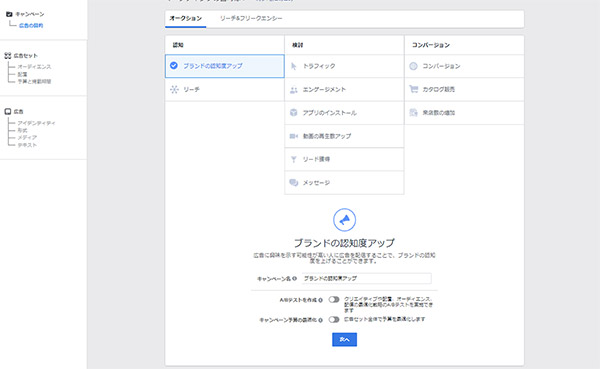600x369 pixels.
Task: Switch to the リーチ&フリークエンシー tab
Action: point(251,18)
